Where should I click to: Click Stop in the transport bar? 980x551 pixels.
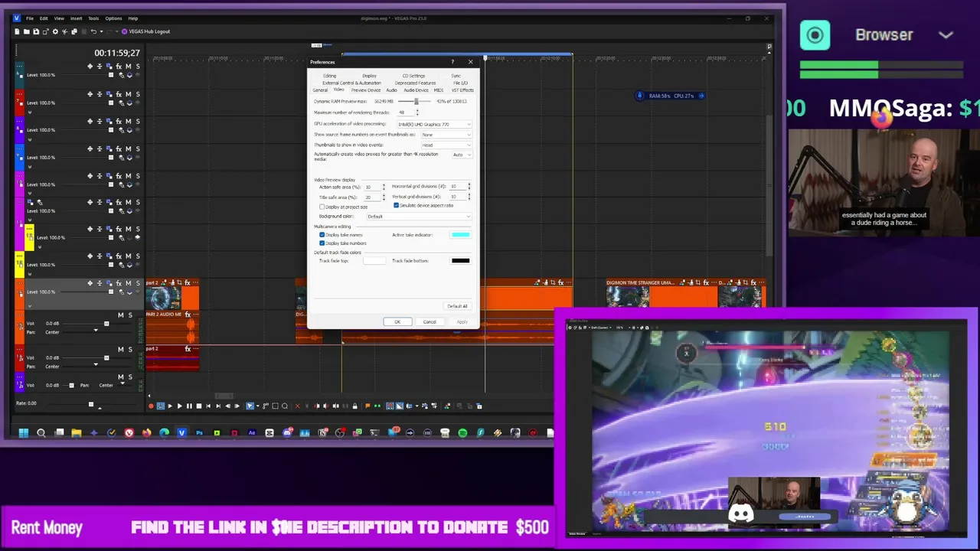[199, 406]
